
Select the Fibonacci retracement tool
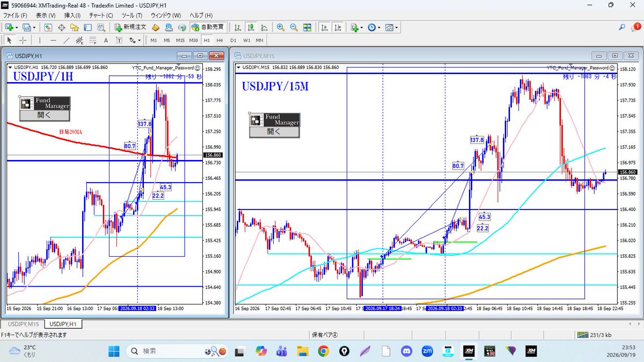coord(93,40)
